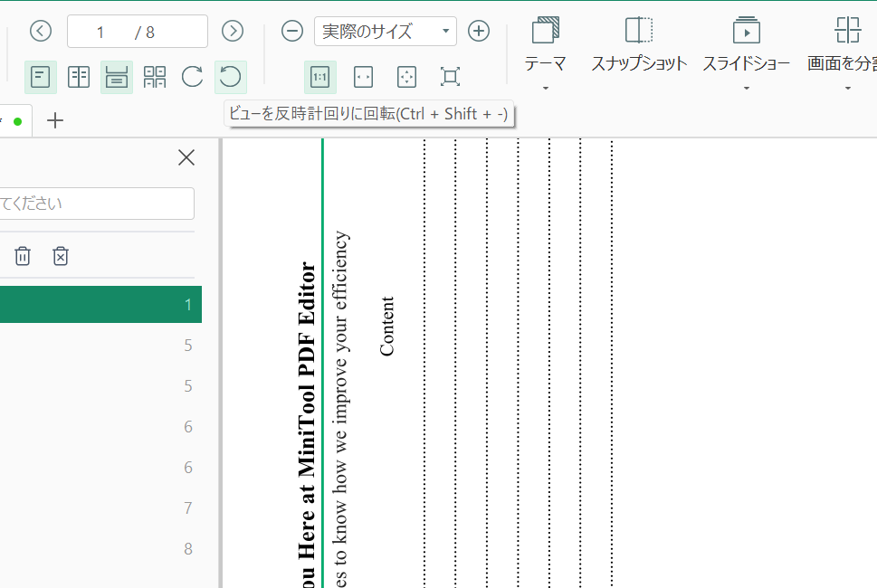Expand the テーマ dropdown arrow
This screenshot has width=877, height=588.
(x=546, y=89)
